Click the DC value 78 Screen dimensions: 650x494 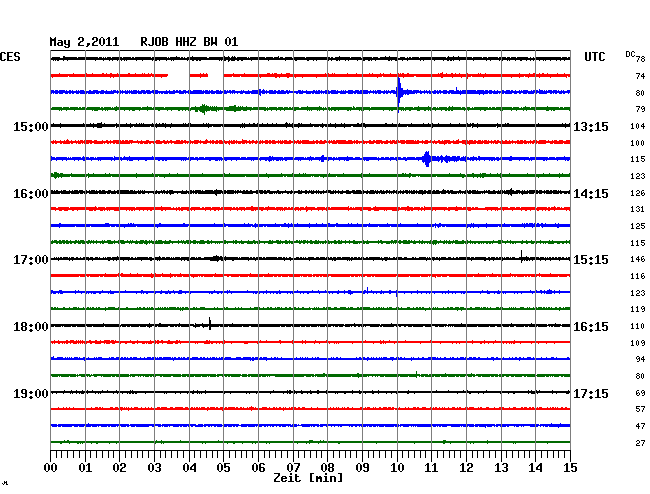click(x=640, y=59)
